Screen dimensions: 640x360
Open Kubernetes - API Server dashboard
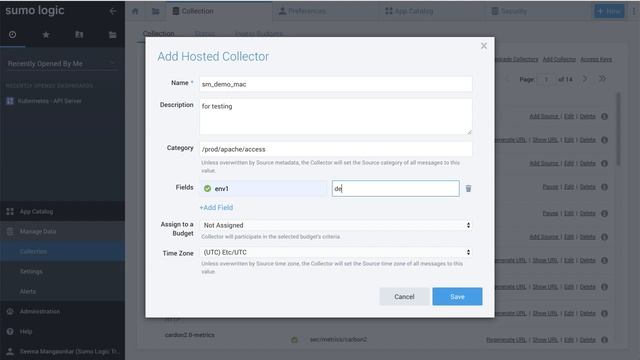click(49, 101)
